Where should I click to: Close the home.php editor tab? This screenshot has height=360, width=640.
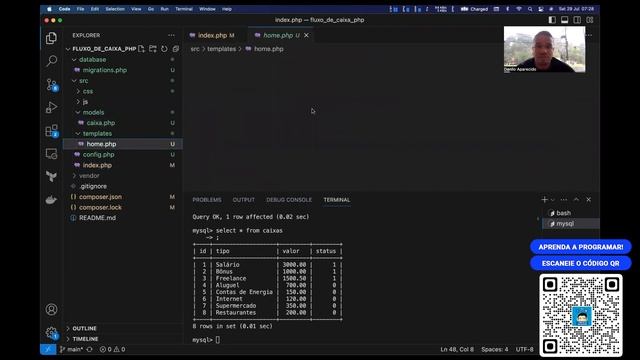click(307, 36)
